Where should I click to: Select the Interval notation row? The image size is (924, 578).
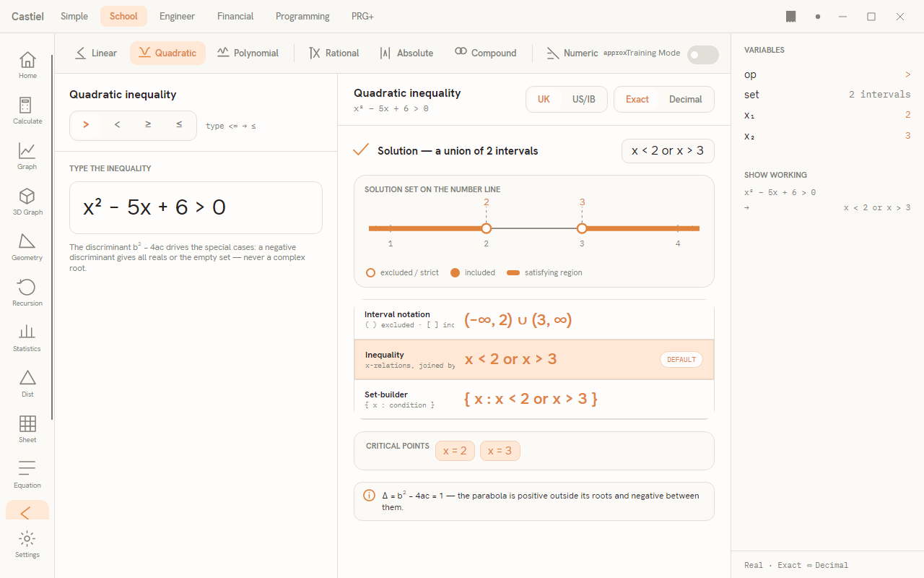(x=534, y=319)
